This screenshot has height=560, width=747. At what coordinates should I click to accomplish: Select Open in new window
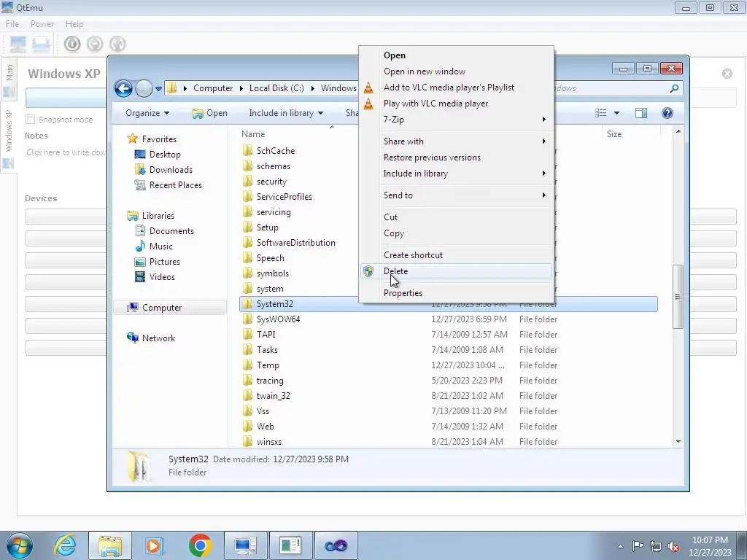click(425, 71)
